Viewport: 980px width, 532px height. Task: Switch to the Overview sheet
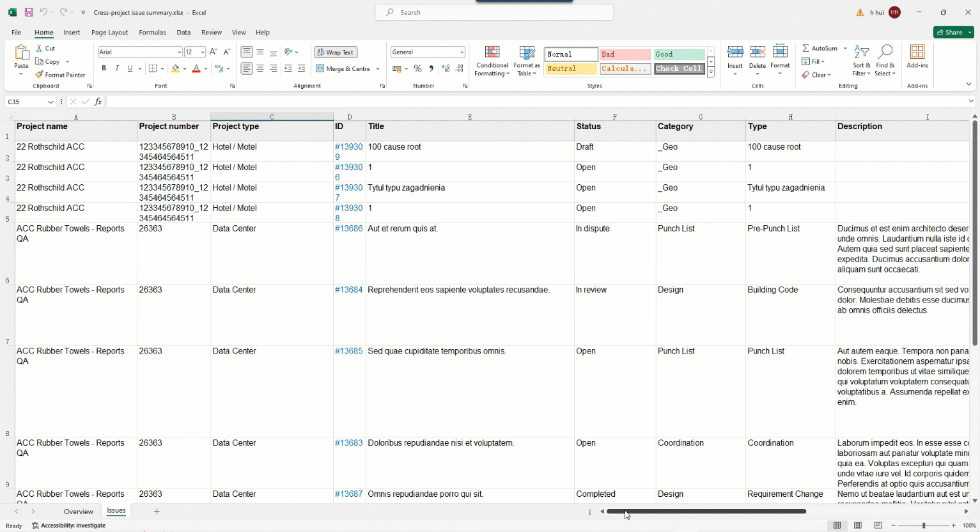click(79, 512)
